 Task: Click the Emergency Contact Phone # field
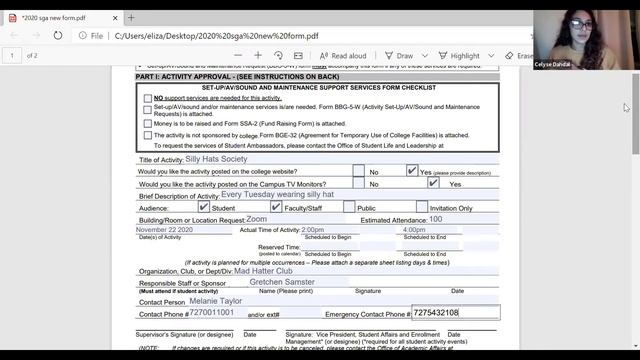coord(456,313)
